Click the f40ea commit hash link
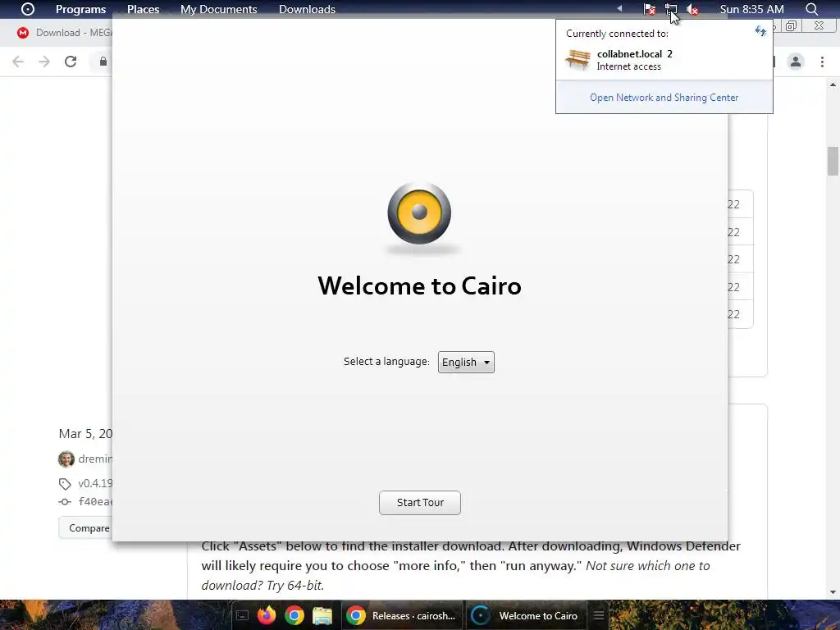 click(x=95, y=502)
